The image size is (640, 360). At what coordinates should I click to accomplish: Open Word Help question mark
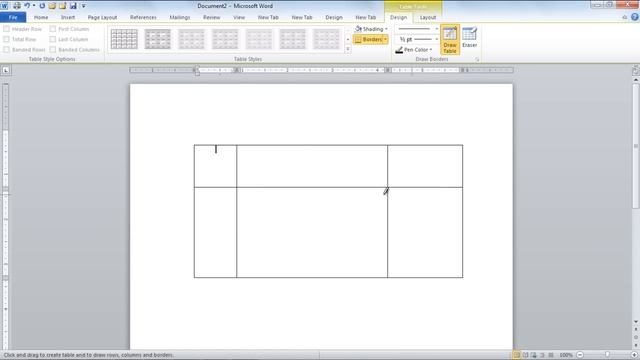coord(635,17)
